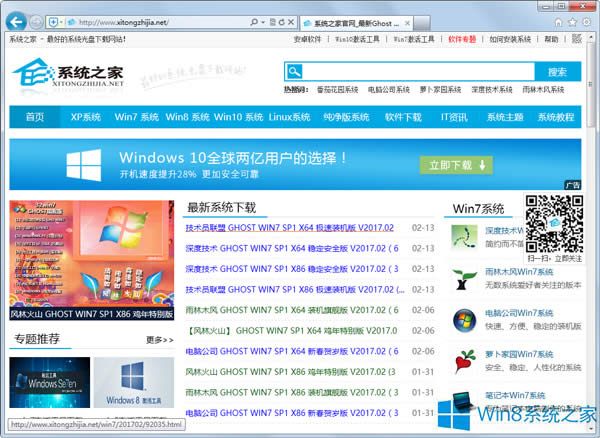Select the 软件下载 navigation item
Screen dimensions: 600x438
[403, 117]
